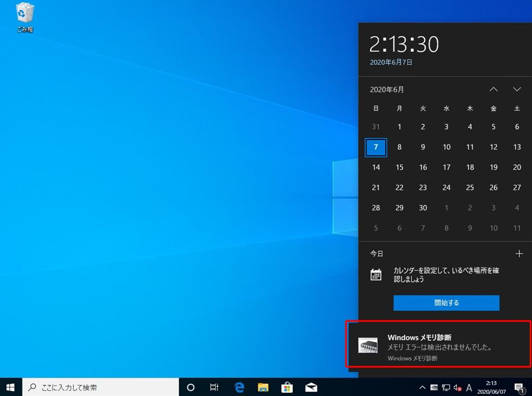The width and height of the screenshot is (532, 396).
Task: Select June 5 in the calendar
Action: tap(493, 127)
